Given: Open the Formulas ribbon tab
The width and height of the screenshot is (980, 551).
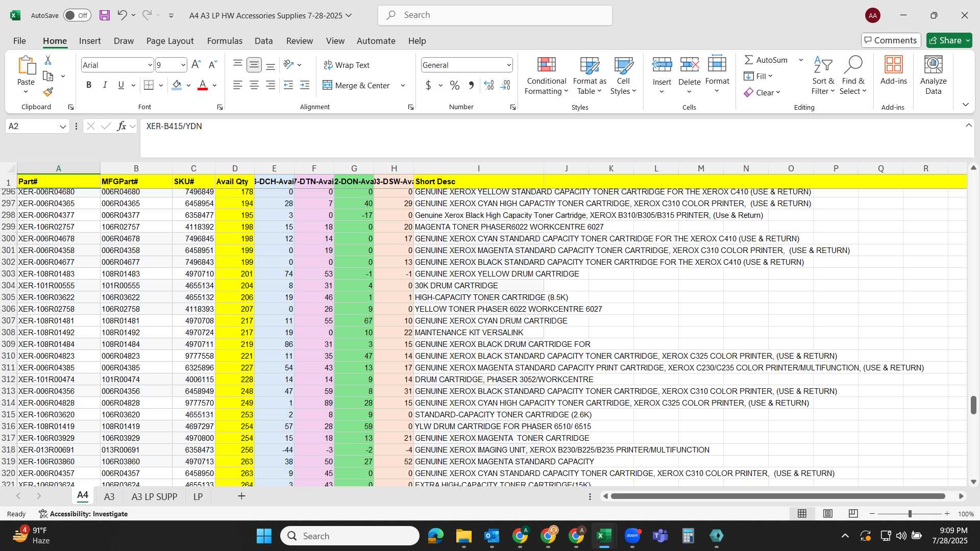Looking at the screenshot, I should 225,41.
